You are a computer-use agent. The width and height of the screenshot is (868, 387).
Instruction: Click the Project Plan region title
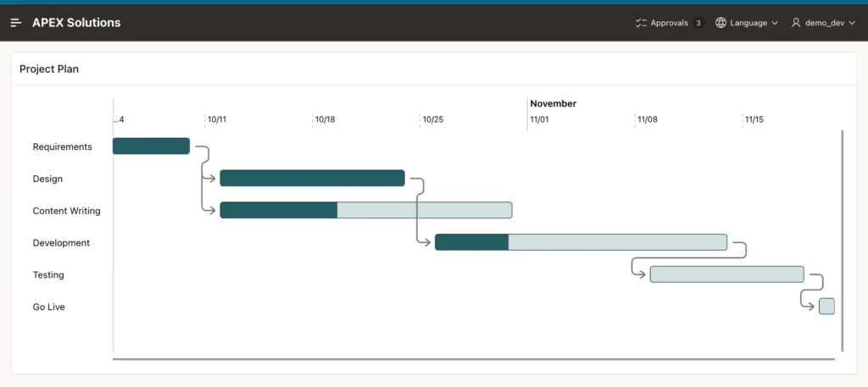pyautogui.click(x=49, y=69)
